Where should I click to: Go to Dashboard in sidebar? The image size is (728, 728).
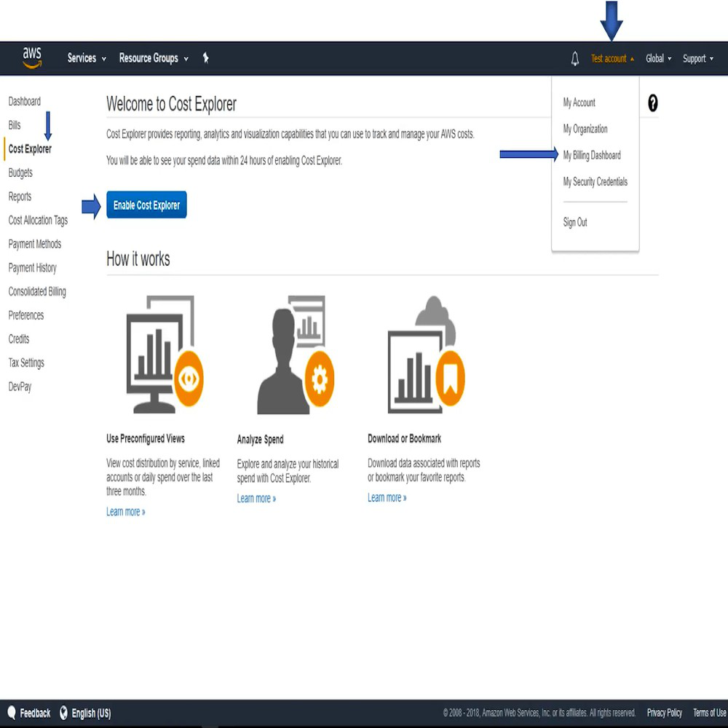pyautogui.click(x=24, y=101)
